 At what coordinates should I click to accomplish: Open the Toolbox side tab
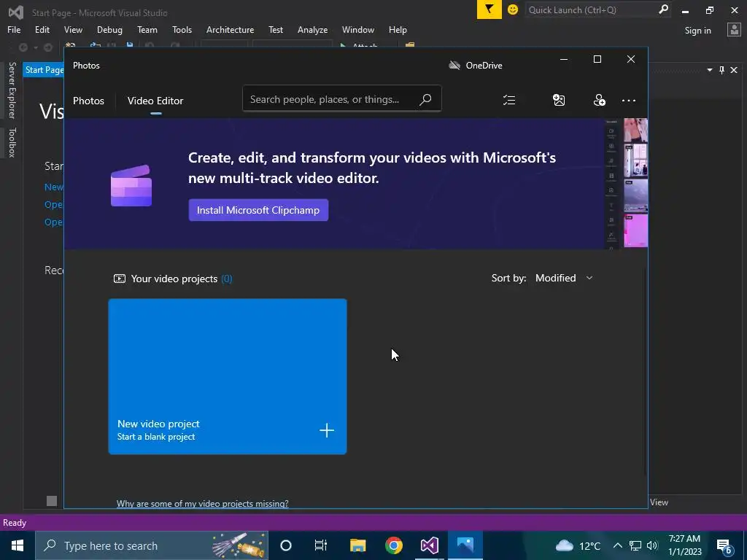[12, 142]
